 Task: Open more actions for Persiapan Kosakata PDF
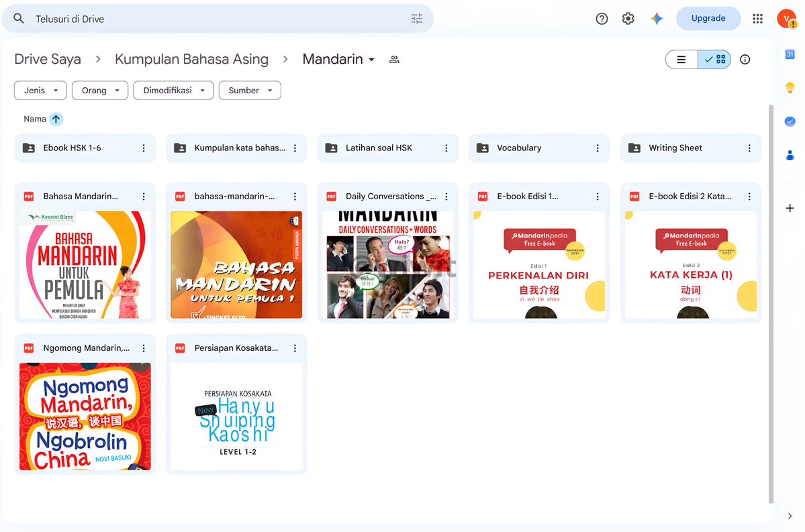[x=295, y=348]
